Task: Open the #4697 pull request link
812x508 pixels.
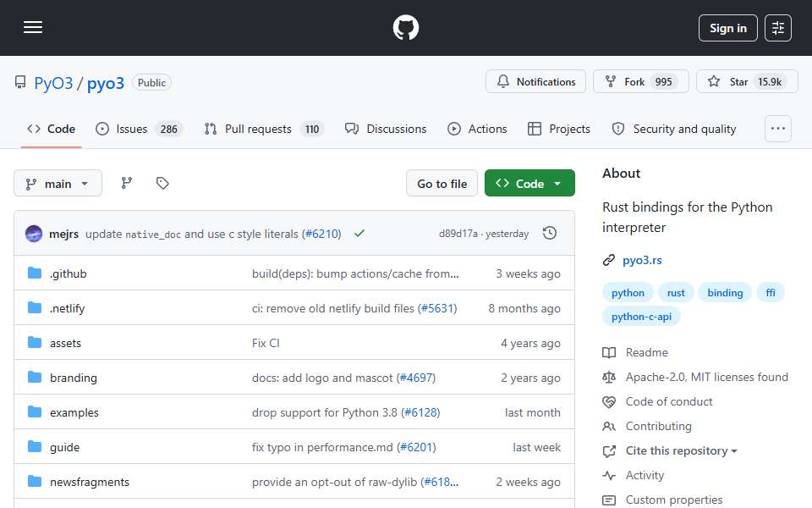Action: [416, 378]
